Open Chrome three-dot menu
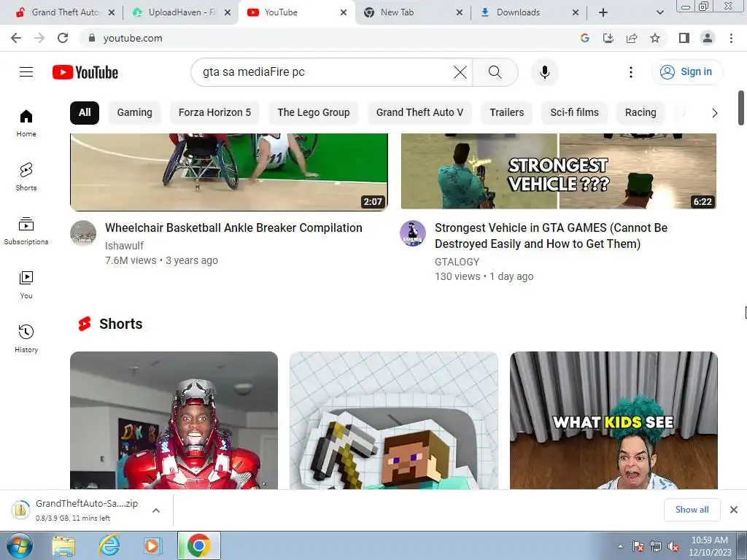747x560 pixels. click(x=731, y=38)
